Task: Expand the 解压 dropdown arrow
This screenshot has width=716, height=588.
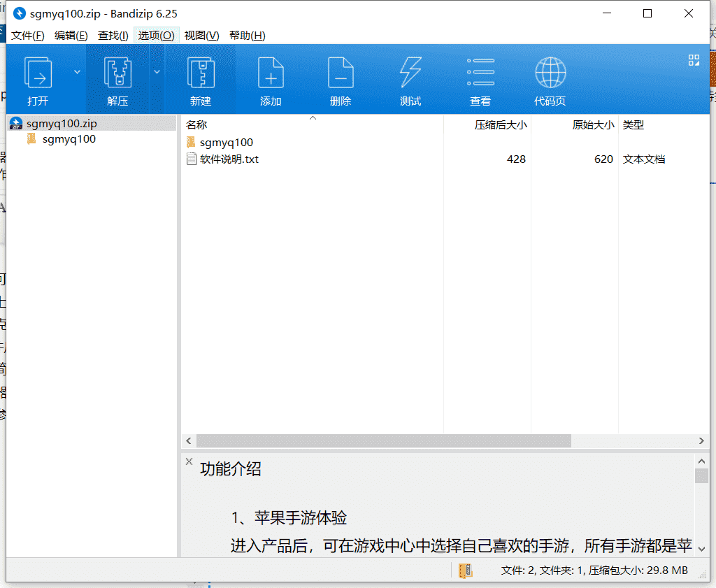Action: (157, 72)
